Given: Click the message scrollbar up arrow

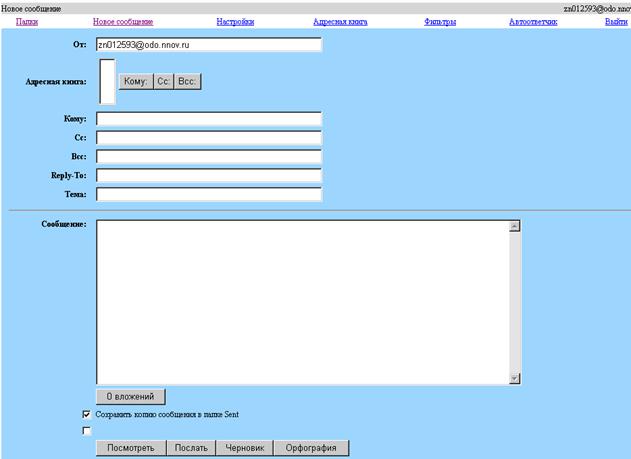Looking at the screenshot, I should coord(515,226).
